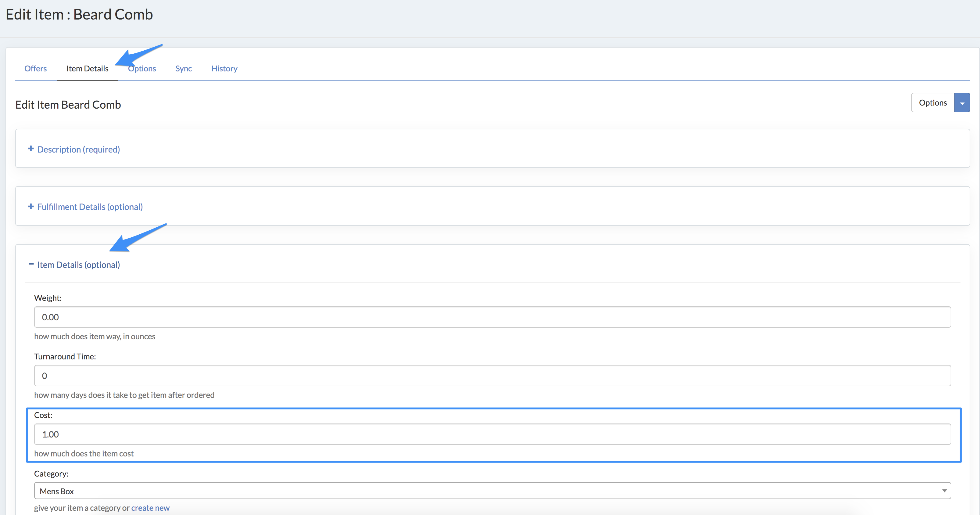Expand the Fulfillment Details (optional) section
The height and width of the screenshot is (515, 980).
pyautogui.click(x=90, y=207)
